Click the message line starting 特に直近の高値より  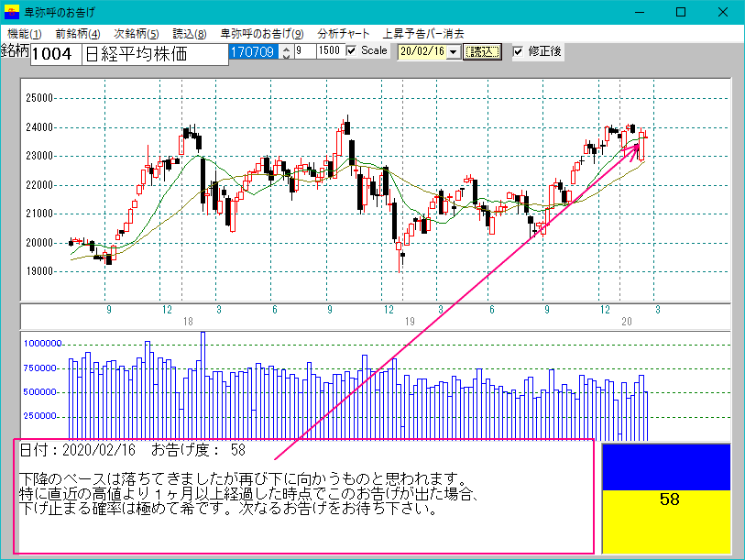coord(247,493)
